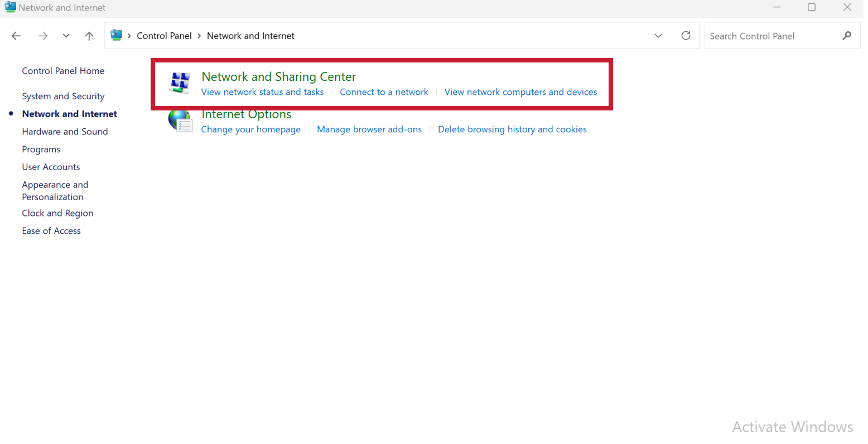868x444 pixels.
Task: Open Network and Sharing Center heading
Action: [x=278, y=76]
